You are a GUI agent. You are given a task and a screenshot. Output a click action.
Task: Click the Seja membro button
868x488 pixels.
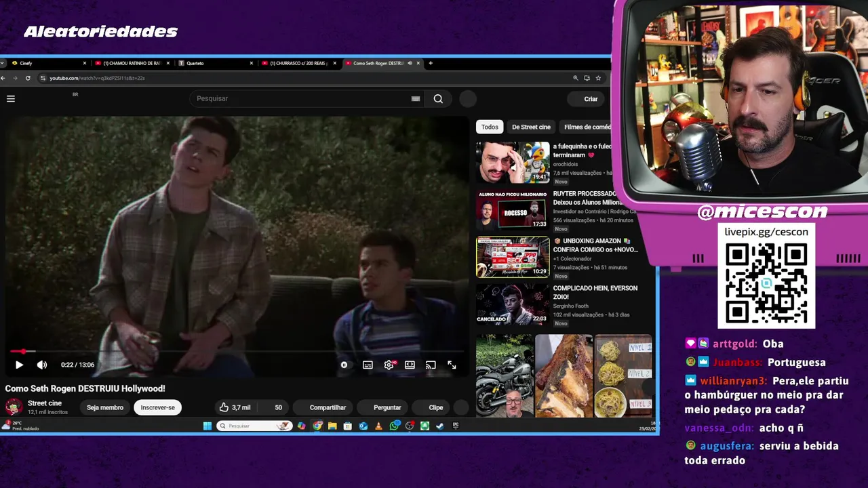[105, 407]
